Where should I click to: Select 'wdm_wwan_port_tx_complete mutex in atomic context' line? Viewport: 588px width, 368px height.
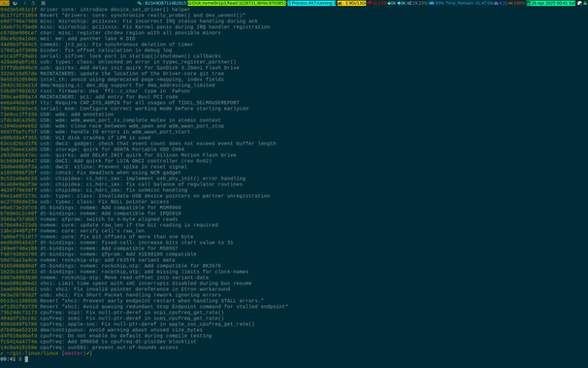[111, 120]
